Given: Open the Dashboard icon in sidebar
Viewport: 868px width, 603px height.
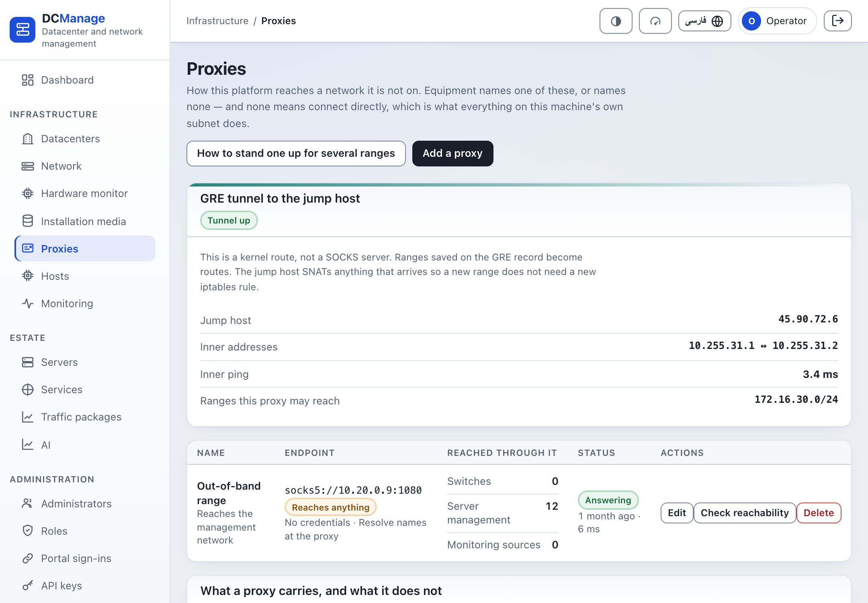Looking at the screenshot, I should (28, 80).
